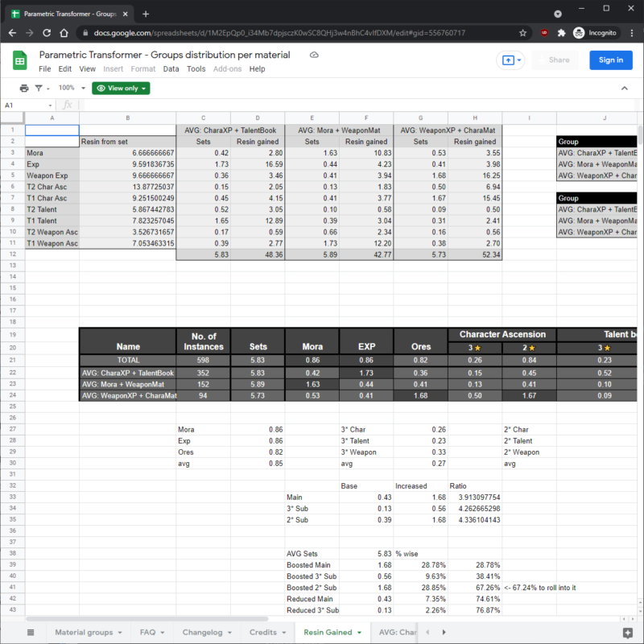Open the explore panel icon at bottom right
Viewport: 644px width, 644px height.
pyautogui.click(x=627, y=632)
